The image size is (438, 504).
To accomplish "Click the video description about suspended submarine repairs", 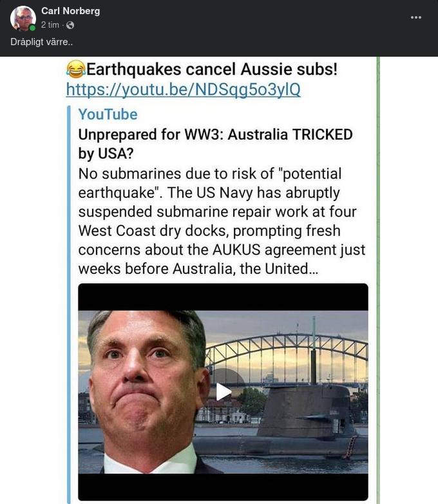I will click(222, 220).
